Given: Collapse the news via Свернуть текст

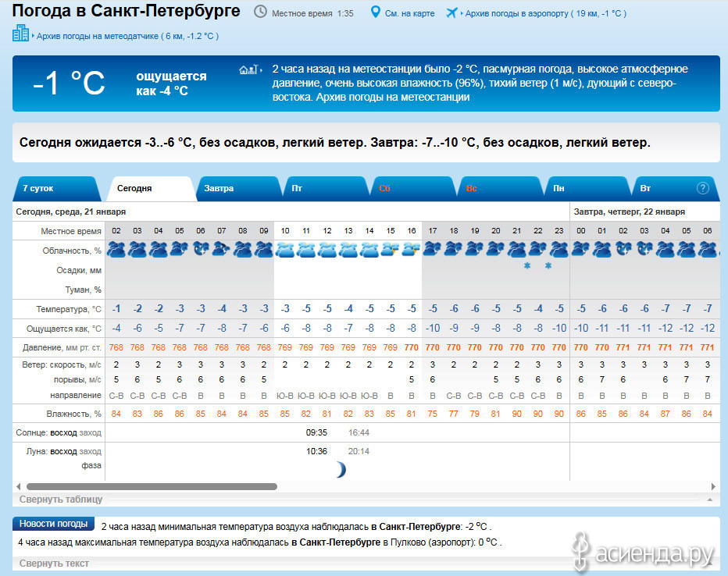Looking at the screenshot, I should point(54,564).
